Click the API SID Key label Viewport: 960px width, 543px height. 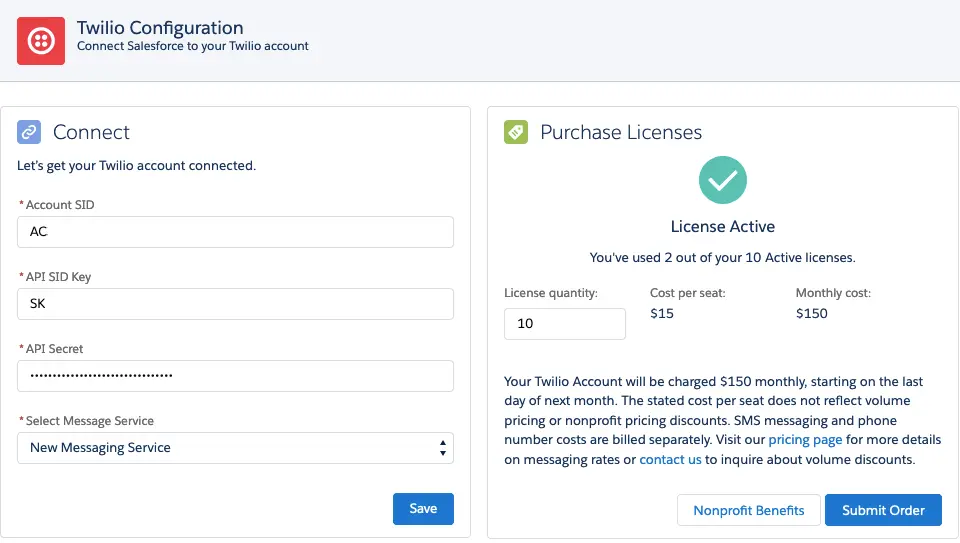(58, 277)
